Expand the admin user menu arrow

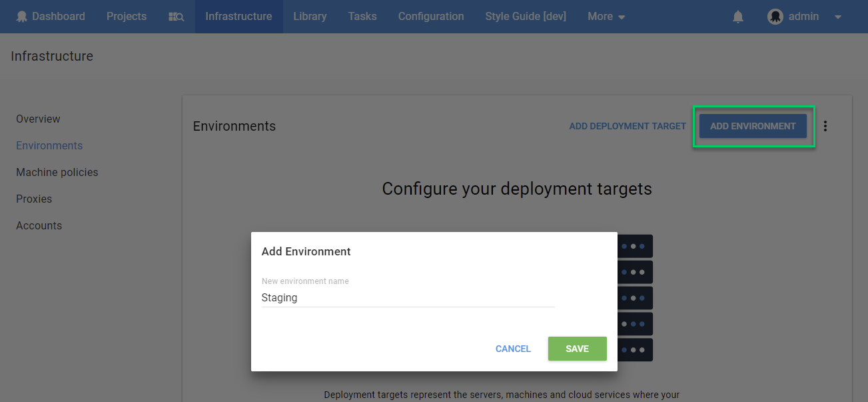838,17
